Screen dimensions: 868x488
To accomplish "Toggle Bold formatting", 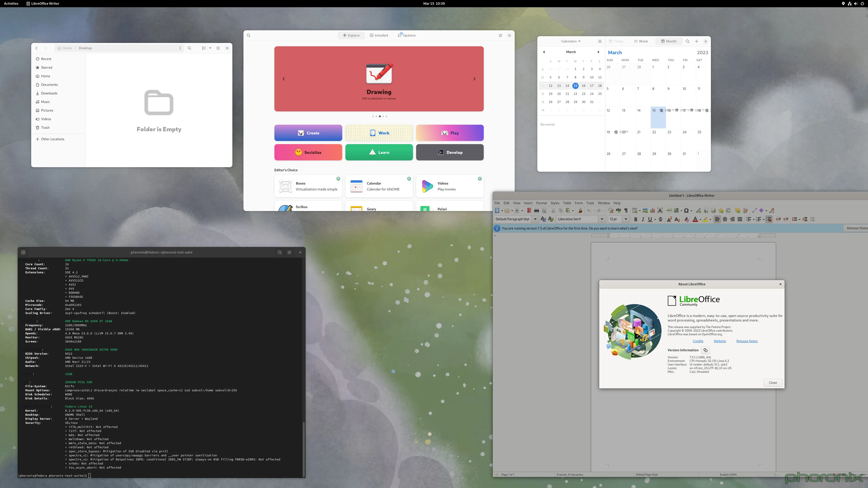I will (x=635, y=219).
